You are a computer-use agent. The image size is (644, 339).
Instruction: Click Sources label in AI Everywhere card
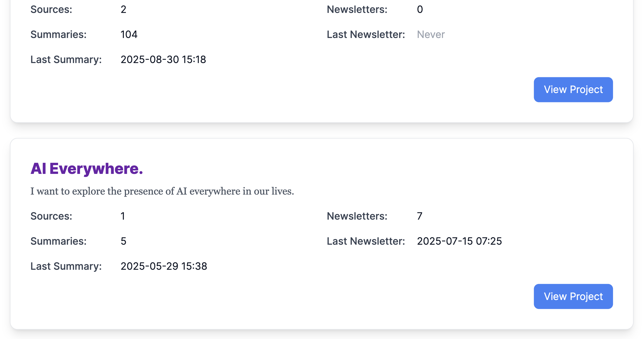tap(51, 216)
